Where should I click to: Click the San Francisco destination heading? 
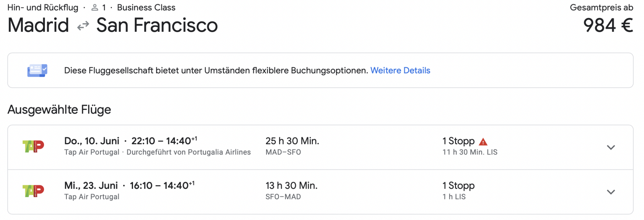click(x=157, y=25)
